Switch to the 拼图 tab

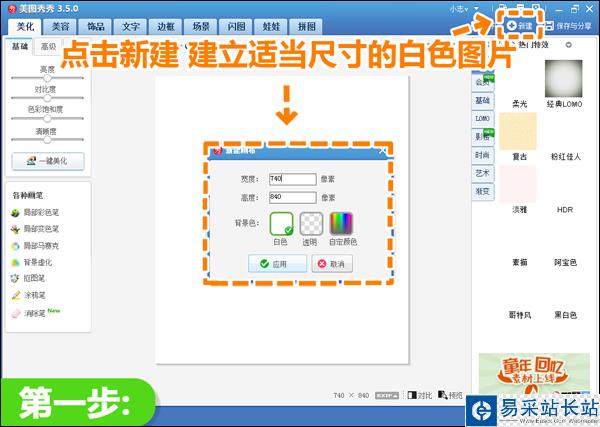(307, 26)
